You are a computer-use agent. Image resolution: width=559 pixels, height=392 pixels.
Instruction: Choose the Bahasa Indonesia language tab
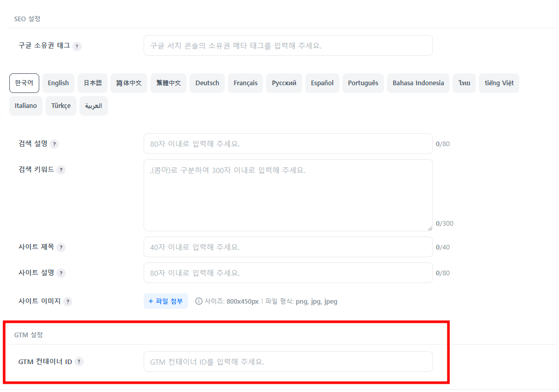tap(418, 83)
